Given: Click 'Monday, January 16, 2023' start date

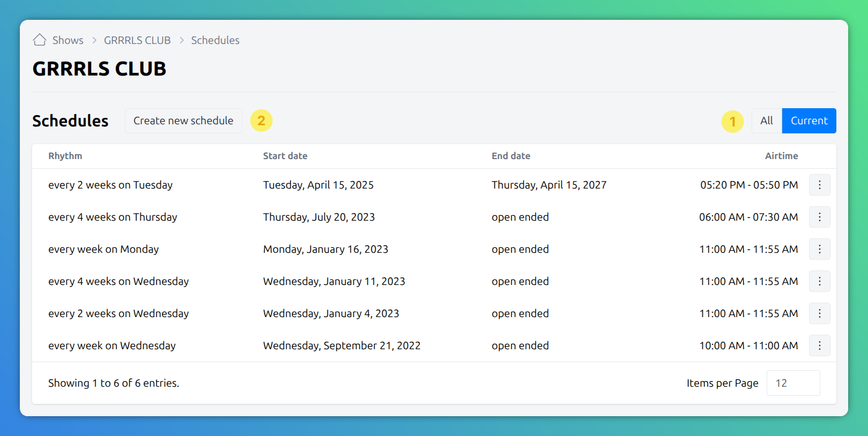Looking at the screenshot, I should [325, 249].
